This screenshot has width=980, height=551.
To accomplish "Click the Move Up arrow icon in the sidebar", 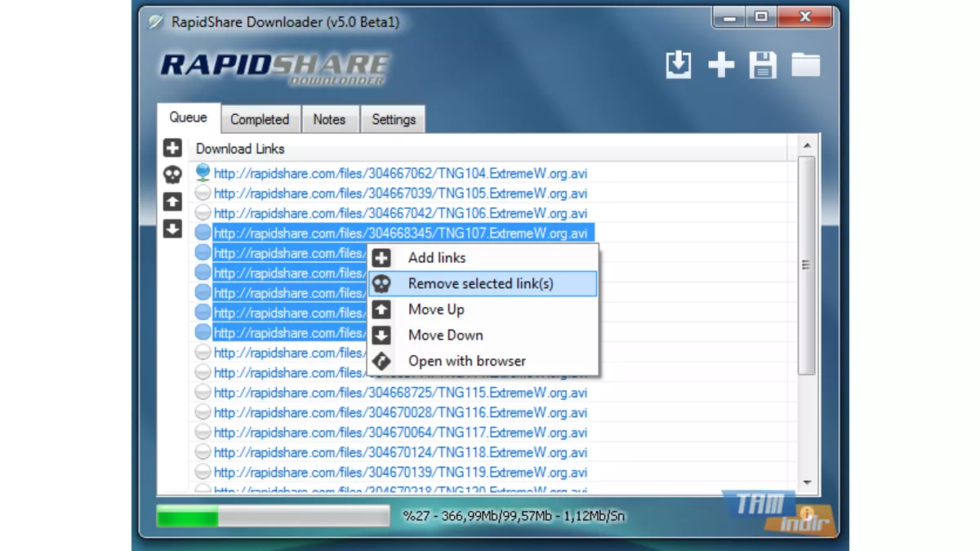I will click(172, 201).
